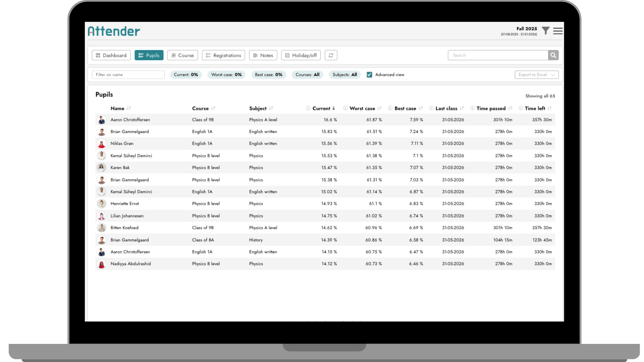This screenshot has width=644, height=362.
Task: Open the Subjects: All filter
Action: point(344,75)
